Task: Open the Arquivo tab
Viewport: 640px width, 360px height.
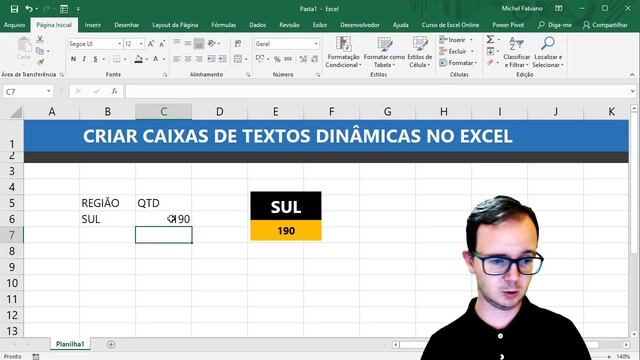Action: [x=15, y=25]
